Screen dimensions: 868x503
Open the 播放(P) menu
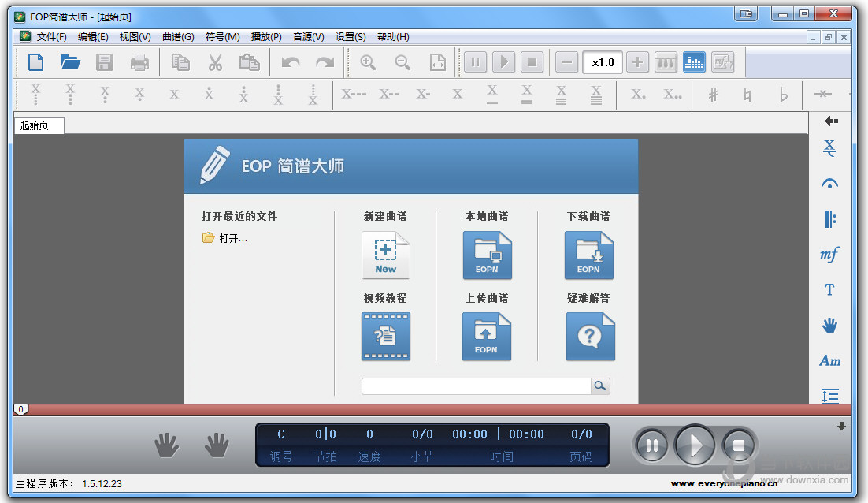click(266, 36)
